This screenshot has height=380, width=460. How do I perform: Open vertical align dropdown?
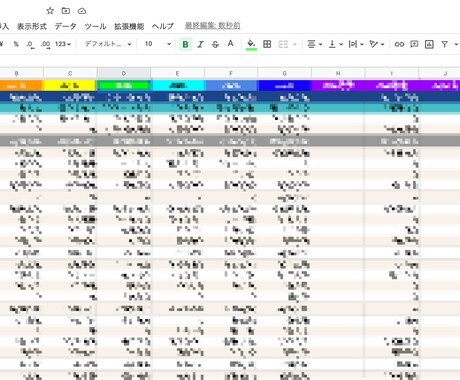click(335, 44)
